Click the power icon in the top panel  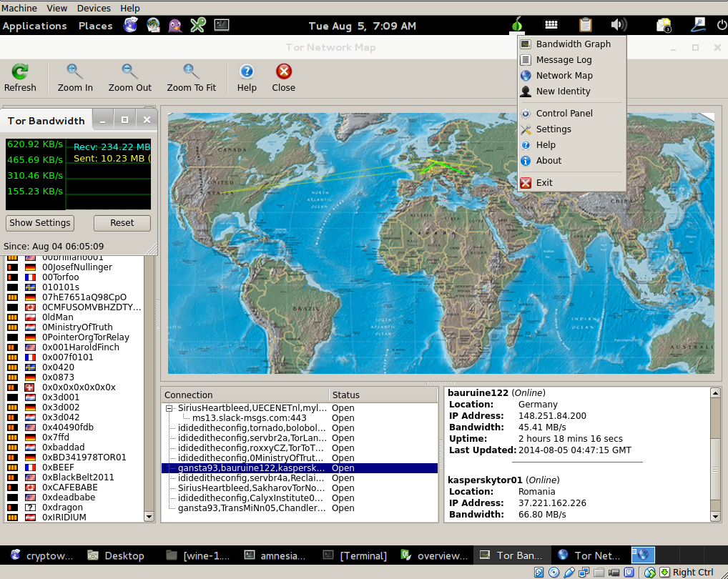[x=722, y=24]
